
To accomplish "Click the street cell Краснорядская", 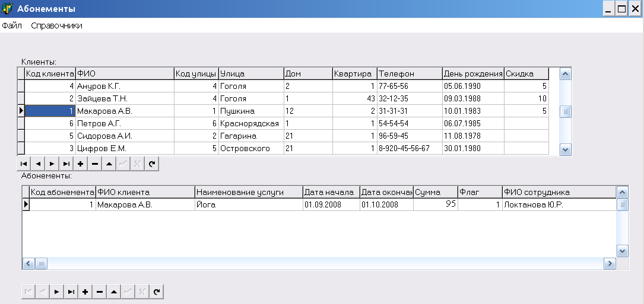I will pos(251,123).
